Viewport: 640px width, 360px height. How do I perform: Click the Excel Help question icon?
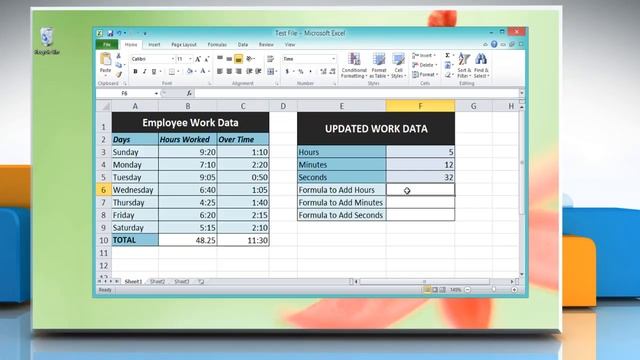[494, 44]
